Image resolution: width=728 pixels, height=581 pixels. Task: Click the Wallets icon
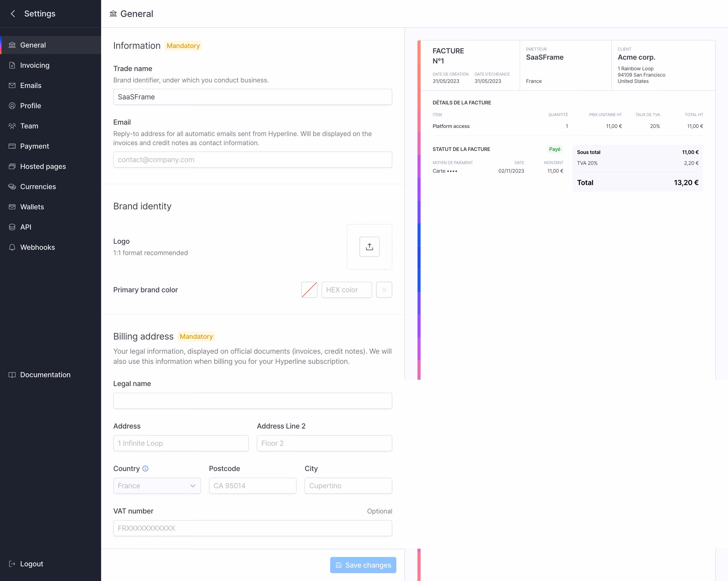[x=12, y=207]
